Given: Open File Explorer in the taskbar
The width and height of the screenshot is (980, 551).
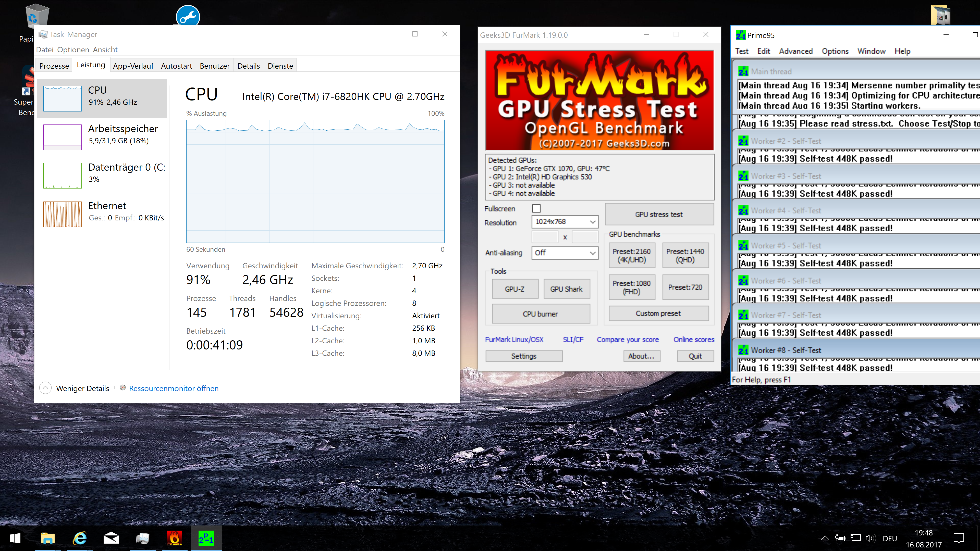Looking at the screenshot, I should 48,538.
